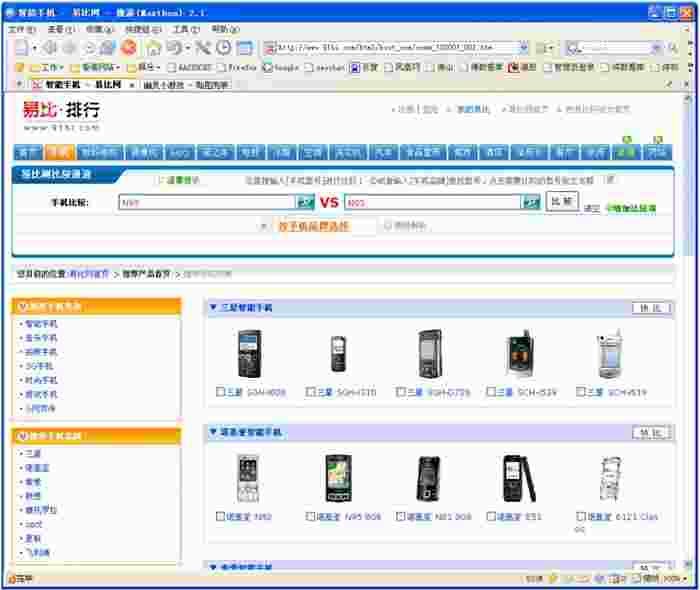
Task: Collapse the 诺基亚智能手机 section triangle
Action: tap(213, 432)
